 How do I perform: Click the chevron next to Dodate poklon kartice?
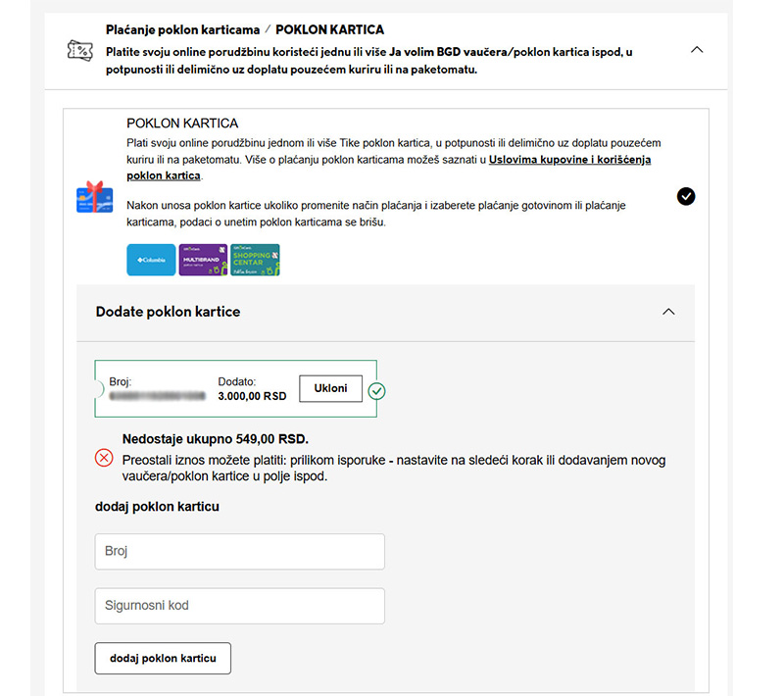click(x=669, y=312)
